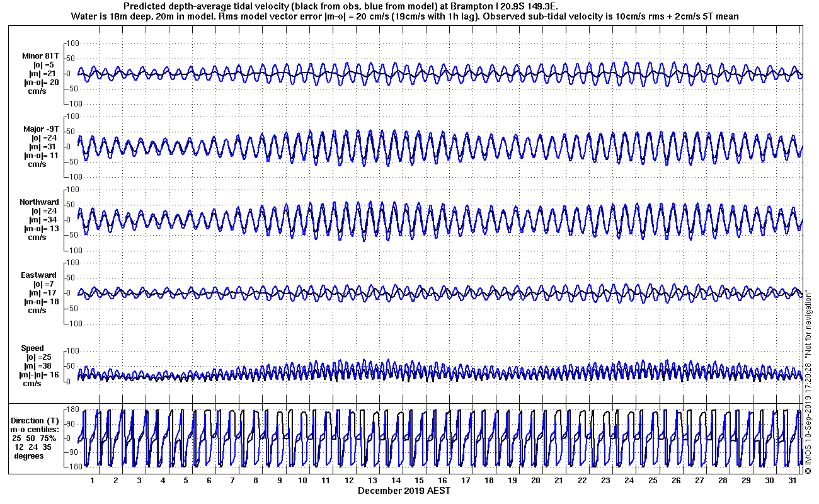Click the 'degrees' label in Direction panel

(28, 455)
